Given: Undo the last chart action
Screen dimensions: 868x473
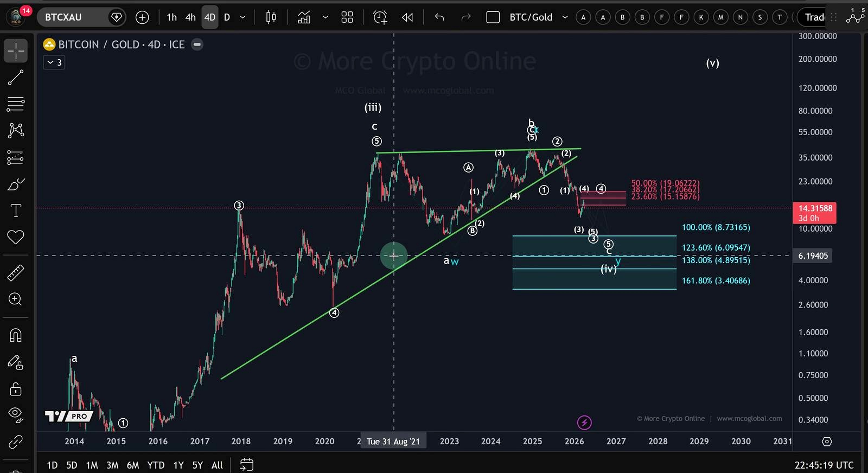Looking at the screenshot, I should pos(439,17).
